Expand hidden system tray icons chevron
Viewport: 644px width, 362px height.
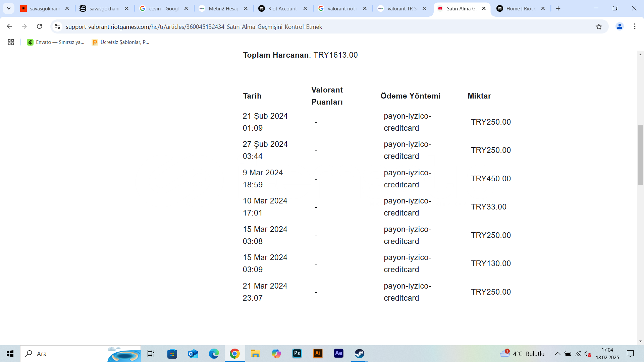tap(557, 354)
